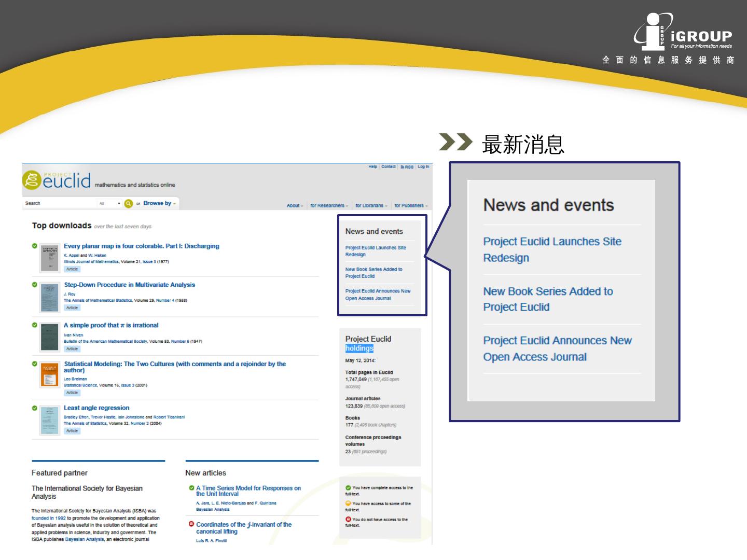Open thumbnail of the Step-Down Procedure article
The width and height of the screenshot is (747, 560).
coord(50,298)
